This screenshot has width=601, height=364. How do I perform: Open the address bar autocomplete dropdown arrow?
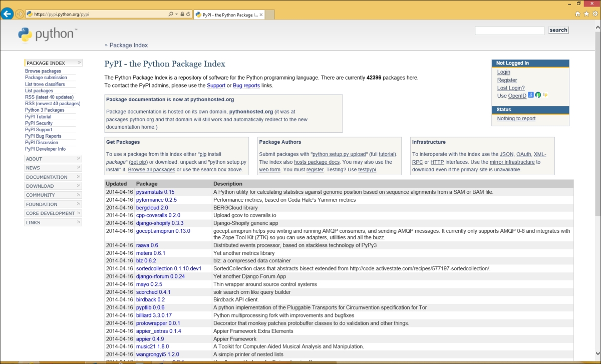pyautogui.click(x=176, y=15)
